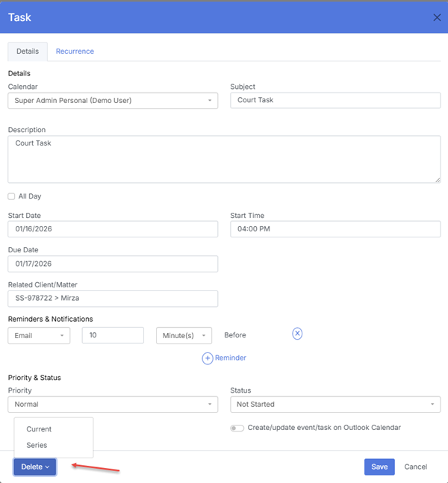The width and height of the screenshot is (448, 483).
Task: Remove the email reminder with circled X
Action: coord(297,334)
